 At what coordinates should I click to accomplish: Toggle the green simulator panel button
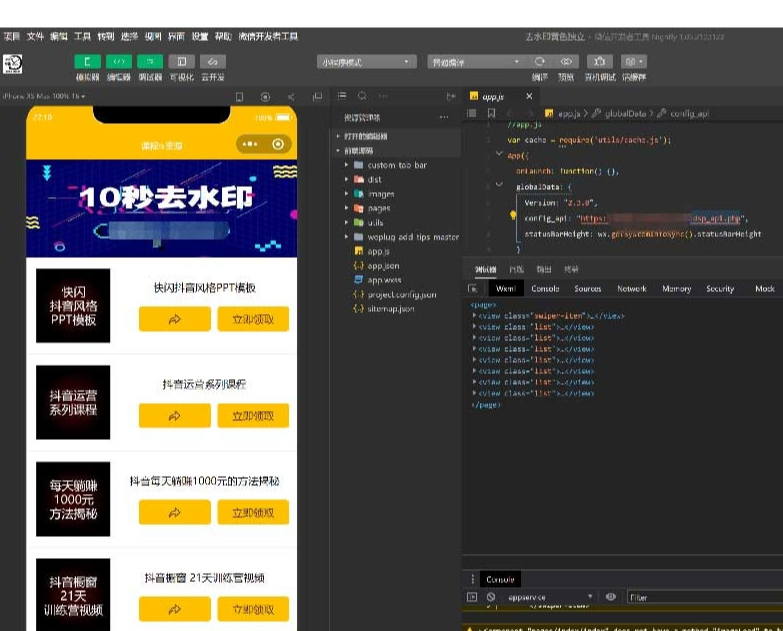coord(87,61)
